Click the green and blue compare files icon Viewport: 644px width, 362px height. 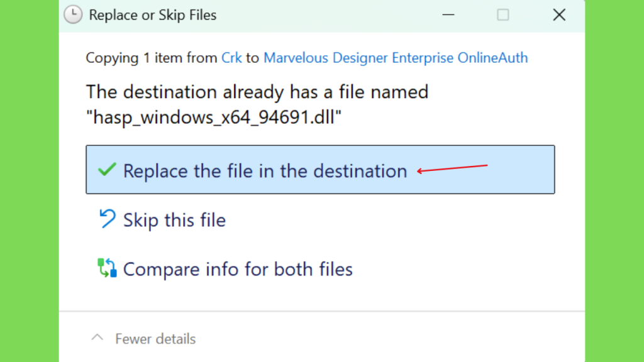107,268
